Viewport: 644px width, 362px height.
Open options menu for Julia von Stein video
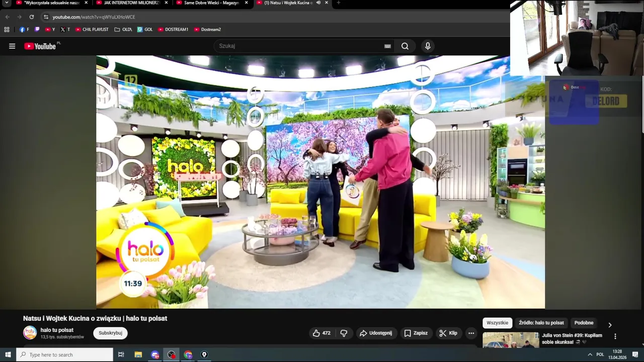pyautogui.click(x=615, y=336)
